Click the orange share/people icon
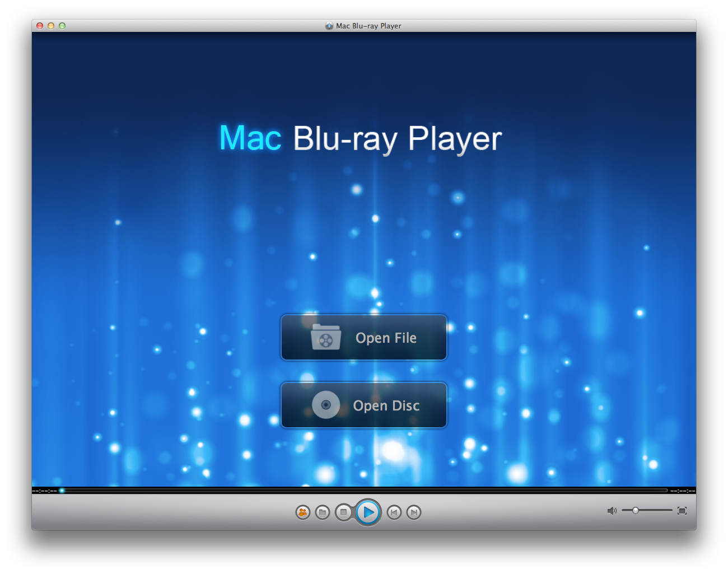The height and width of the screenshot is (574, 728). (x=303, y=512)
